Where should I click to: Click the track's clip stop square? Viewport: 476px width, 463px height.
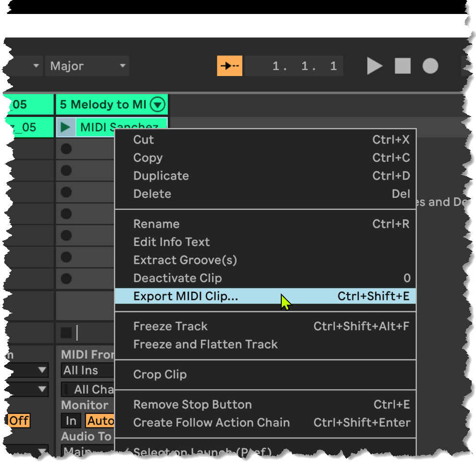click(x=66, y=333)
